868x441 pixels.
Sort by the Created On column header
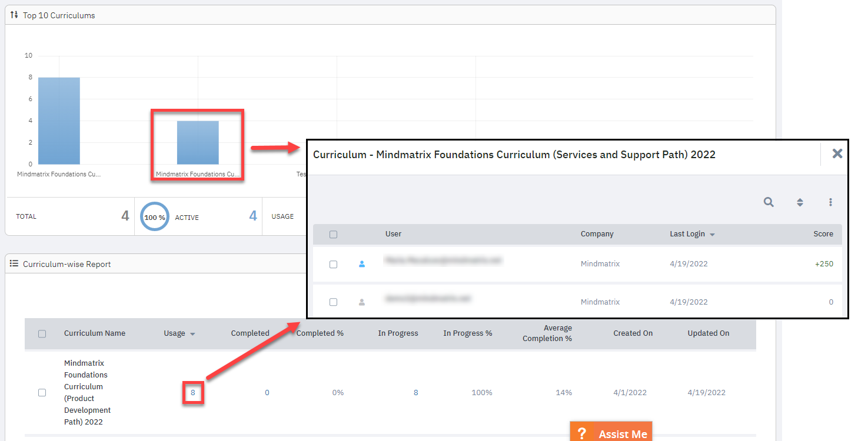click(x=633, y=333)
